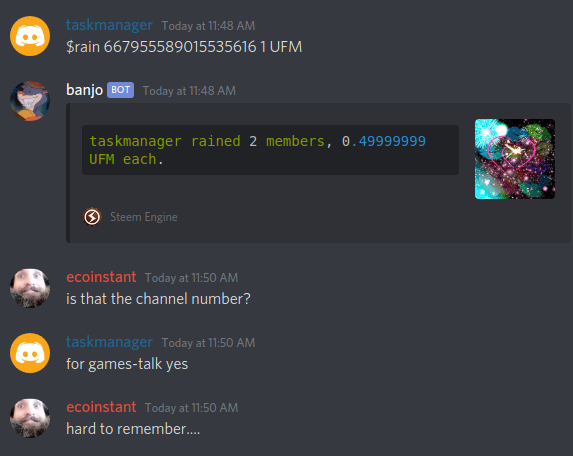
Task: Click the 'for games-talk yes' message text
Action: pos(127,364)
